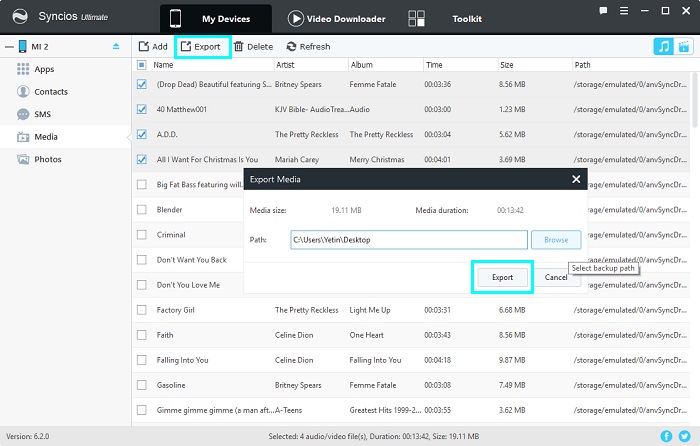Click the Version 6.2.0 label
This screenshot has width=700, height=446.
click(28, 436)
